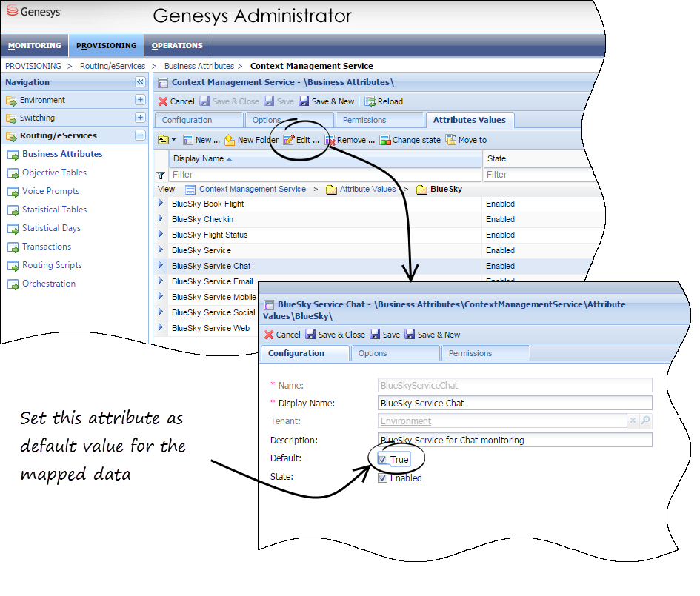This screenshot has height=596, width=700.
Task: Click the State column header
Action: click(496, 159)
